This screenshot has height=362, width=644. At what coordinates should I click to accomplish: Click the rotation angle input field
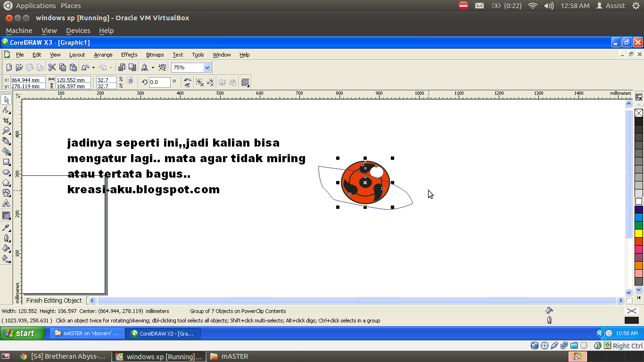click(x=160, y=82)
